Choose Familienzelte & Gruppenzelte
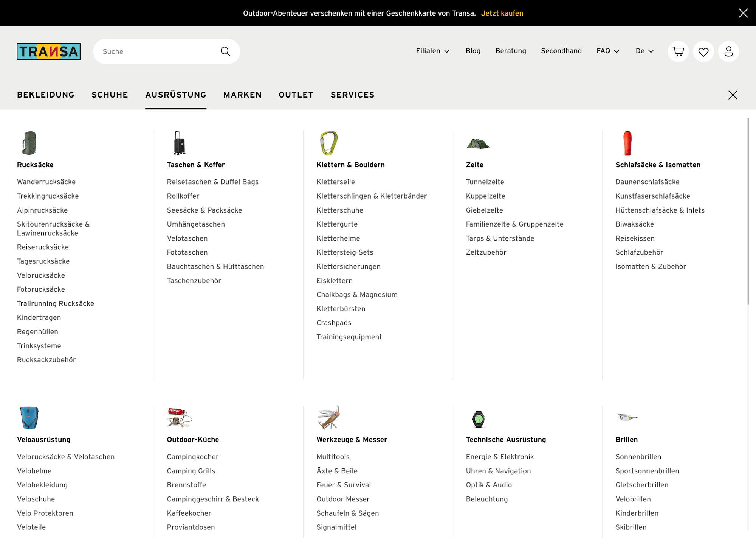 pos(514,224)
